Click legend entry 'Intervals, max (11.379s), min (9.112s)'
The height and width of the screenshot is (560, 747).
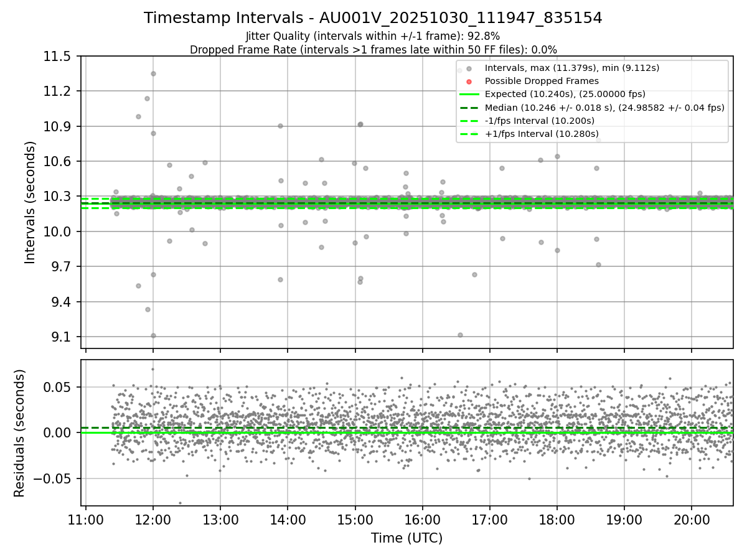(572, 68)
